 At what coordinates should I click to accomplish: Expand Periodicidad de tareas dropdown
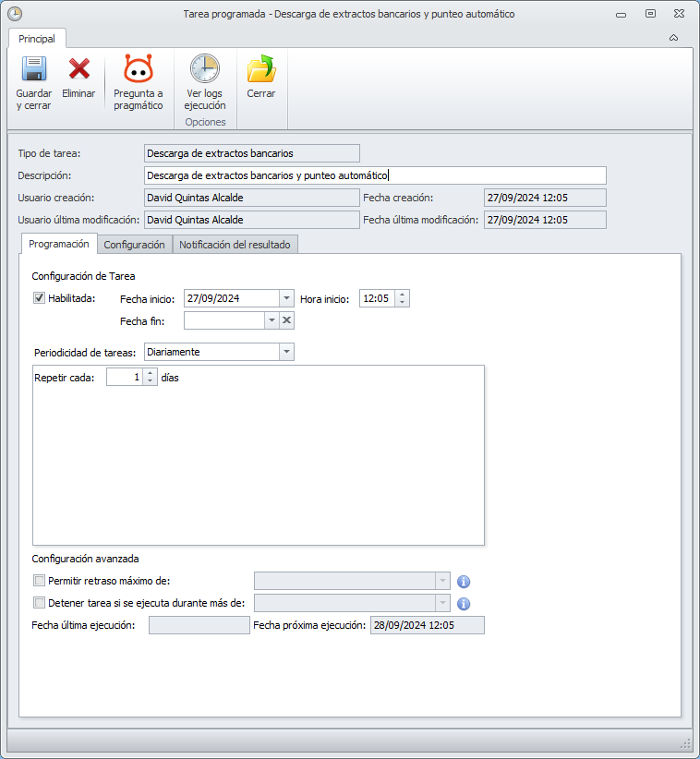coord(286,352)
